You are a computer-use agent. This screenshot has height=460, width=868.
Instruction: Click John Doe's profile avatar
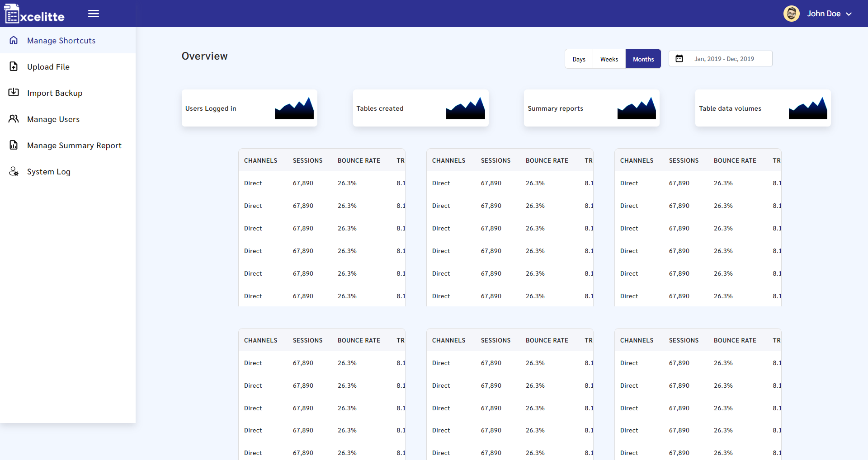(x=792, y=13)
